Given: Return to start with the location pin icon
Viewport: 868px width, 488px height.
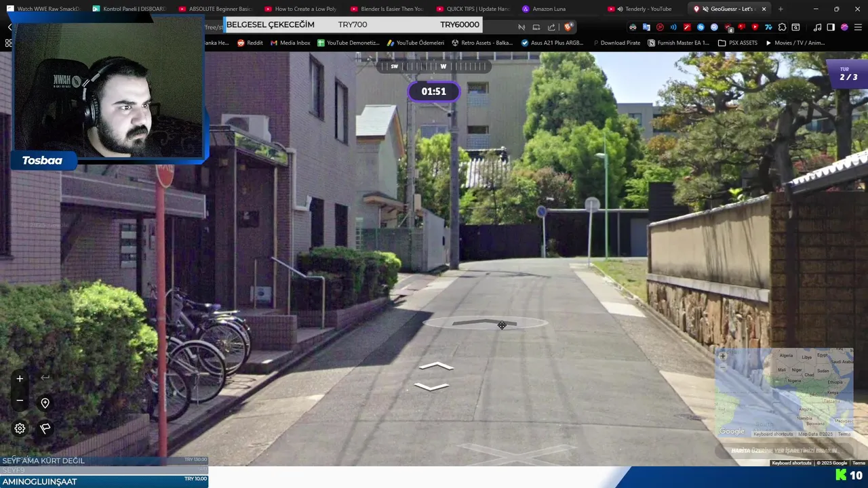Looking at the screenshot, I should pyautogui.click(x=45, y=403).
